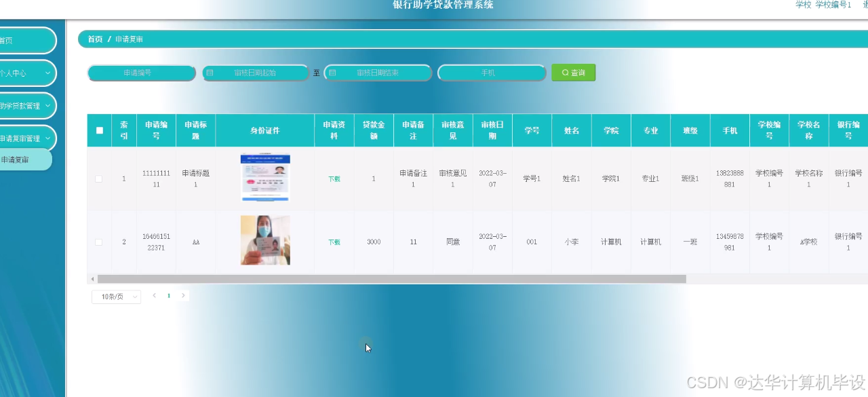This screenshot has width=868, height=397.
Task: Click the magnifier 查询 search button
Action: pyautogui.click(x=573, y=73)
